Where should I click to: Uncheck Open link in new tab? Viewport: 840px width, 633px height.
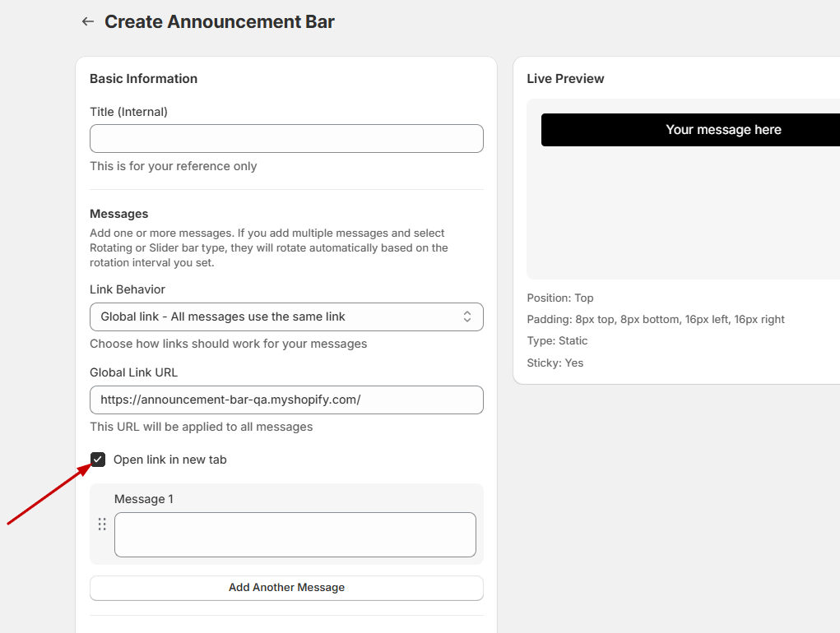point(98,460)
